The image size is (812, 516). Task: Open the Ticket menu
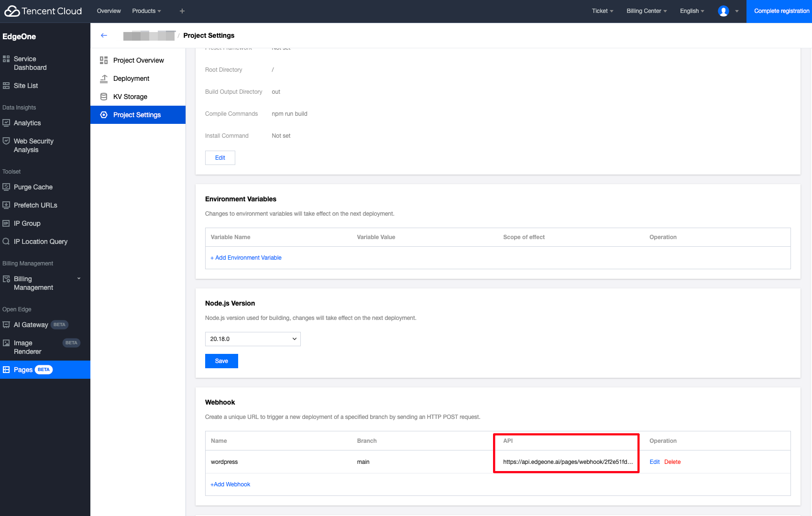tap(602, 11)
